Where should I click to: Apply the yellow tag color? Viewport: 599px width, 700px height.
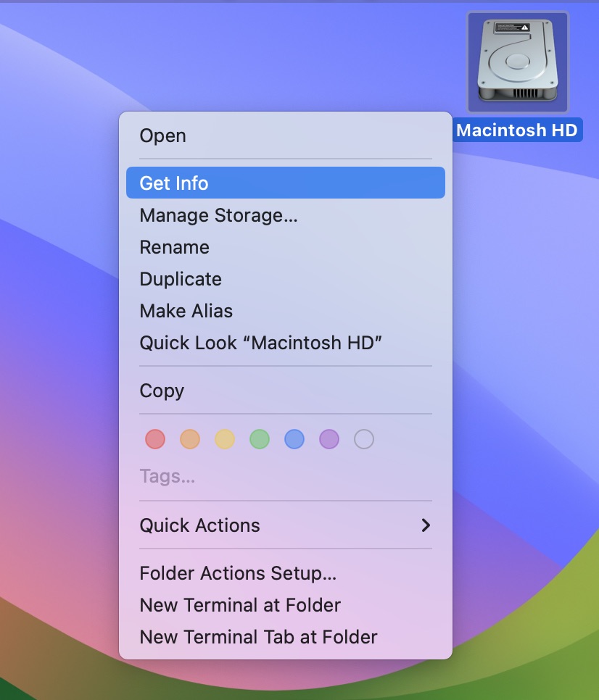click(225, 439)
